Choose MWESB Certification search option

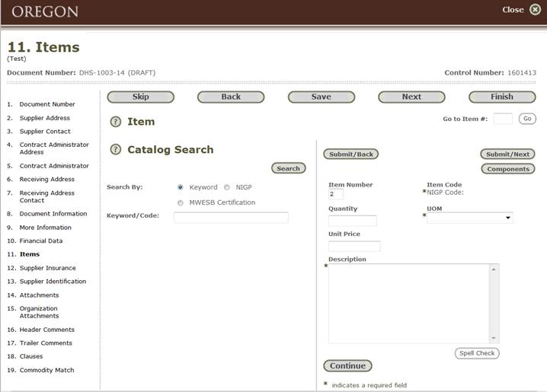click(181, 202)
